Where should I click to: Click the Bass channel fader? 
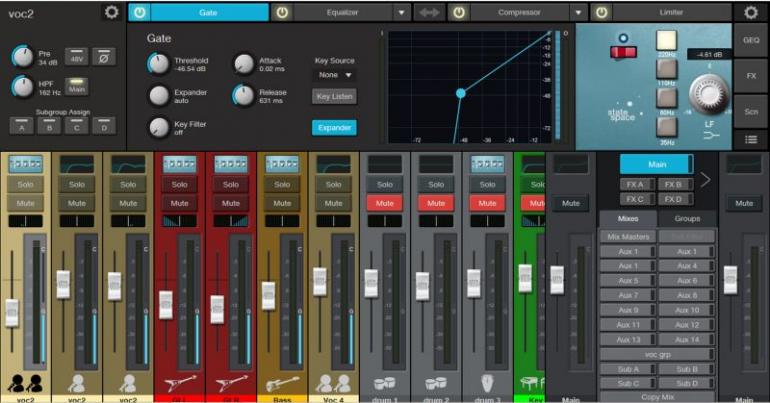pos(268,296)
